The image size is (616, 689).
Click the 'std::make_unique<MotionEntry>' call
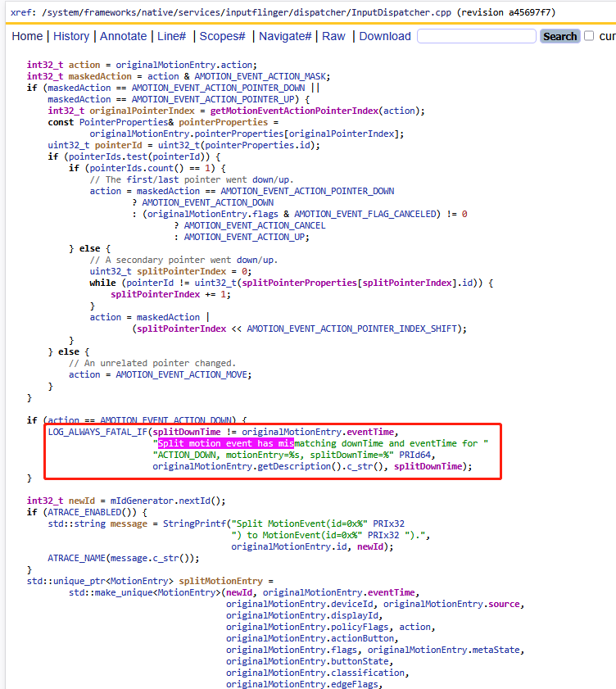point(145,593)
